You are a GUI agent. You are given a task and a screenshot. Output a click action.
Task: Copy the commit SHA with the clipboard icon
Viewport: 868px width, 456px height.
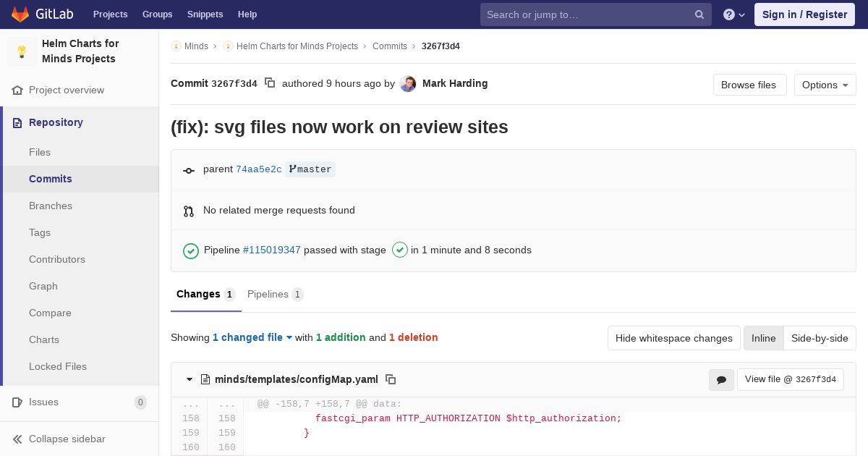coord(270,83)
